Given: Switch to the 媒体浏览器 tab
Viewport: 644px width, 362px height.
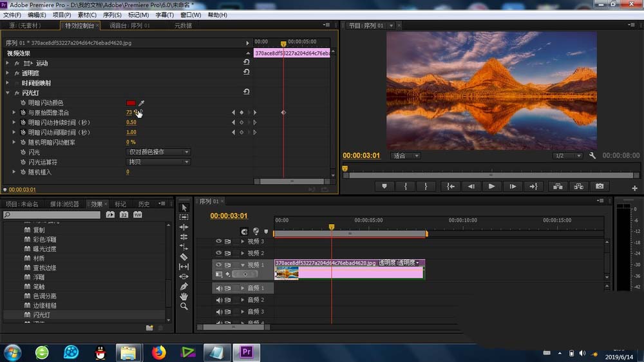Looking at the screenshot, I should (x=64, y=204).
